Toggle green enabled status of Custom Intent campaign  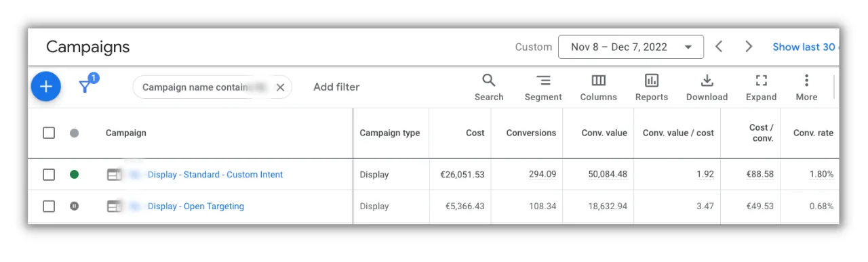pyautogui.click(x=74, y=175)
